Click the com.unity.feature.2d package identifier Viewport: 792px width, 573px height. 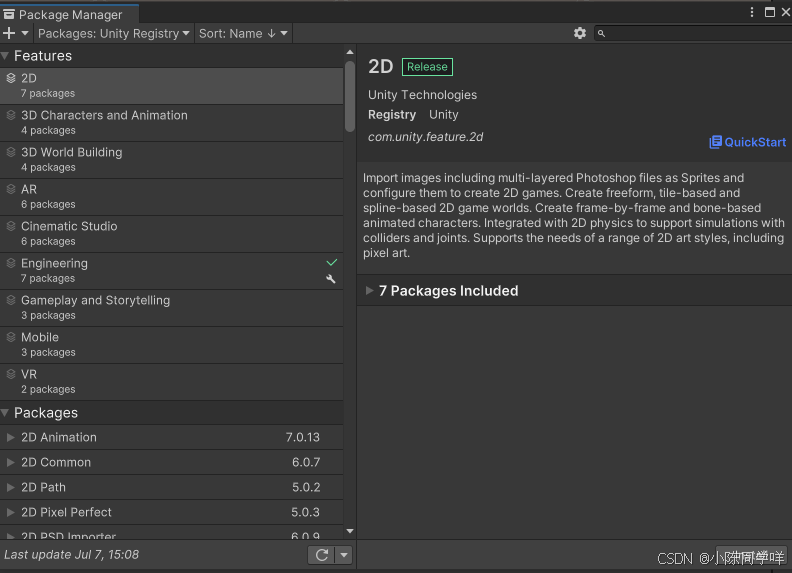425,137
